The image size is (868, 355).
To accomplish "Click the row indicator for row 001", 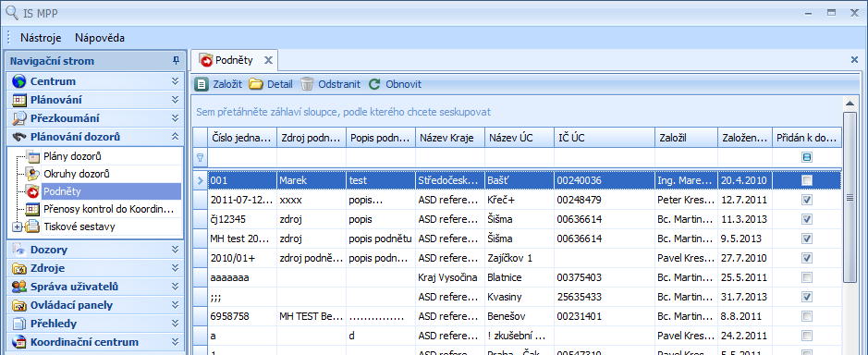I will click(201, 180).
